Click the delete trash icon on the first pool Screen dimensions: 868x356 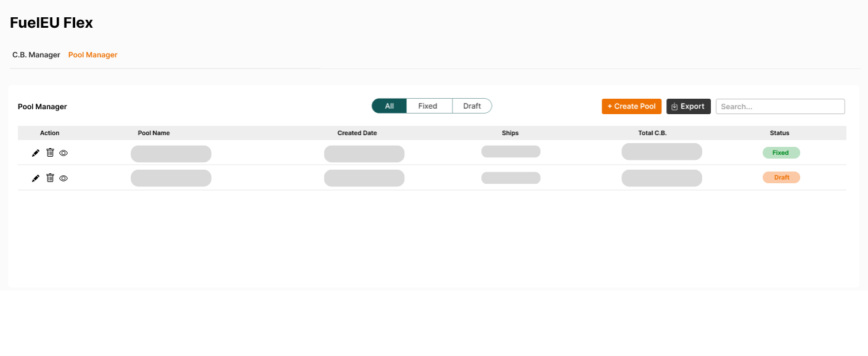[x=50, y=152]
